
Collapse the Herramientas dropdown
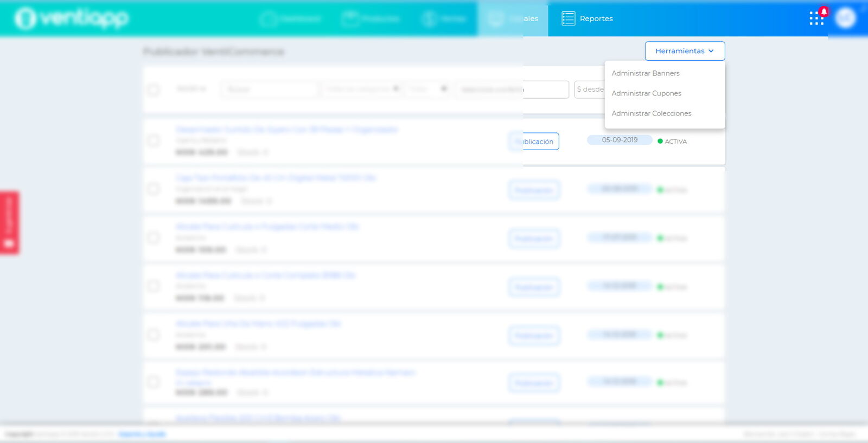[x=685, y=51]
